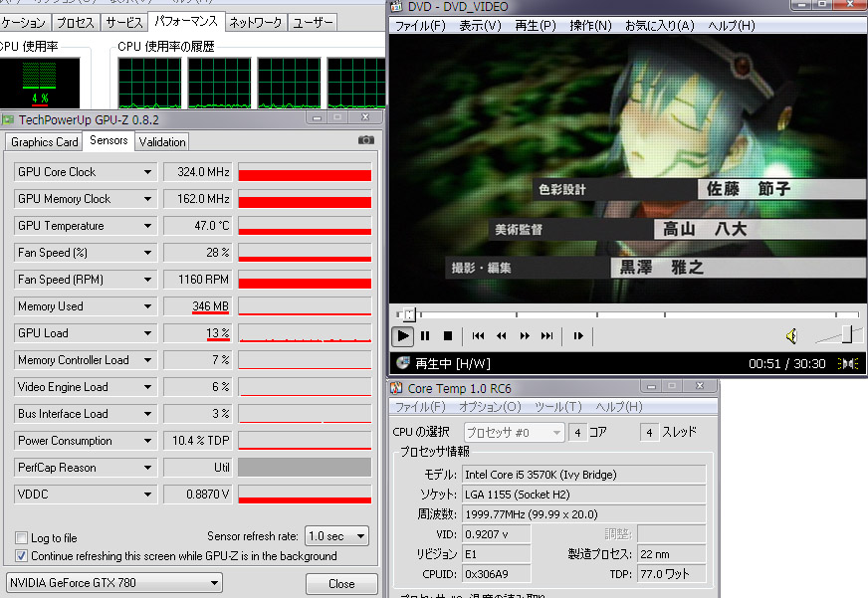
Task: Skip to next chapter in DVD player
Action: tap(546, 335)
